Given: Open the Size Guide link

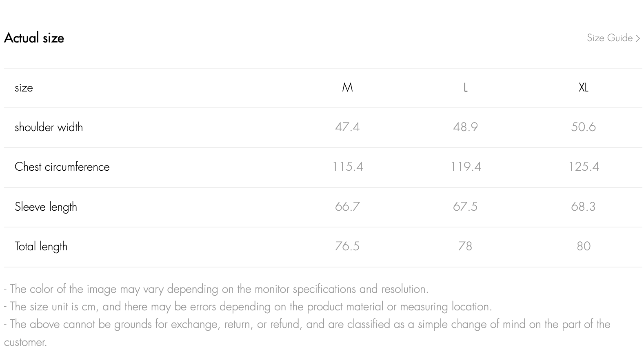Looking at the screenshot, I should (609, 38).
